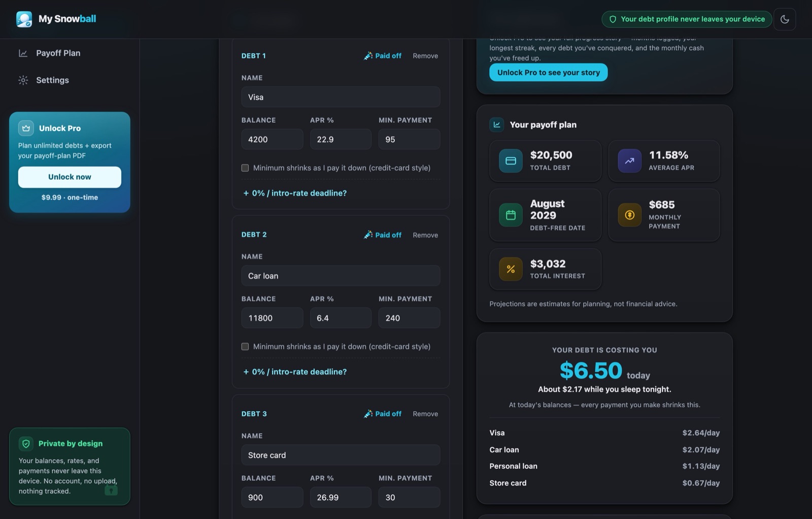Screen dimensions: 812x519
Task: Click 'Your debt profile never leaves your device' badge
Action: [x=687, y=19]
